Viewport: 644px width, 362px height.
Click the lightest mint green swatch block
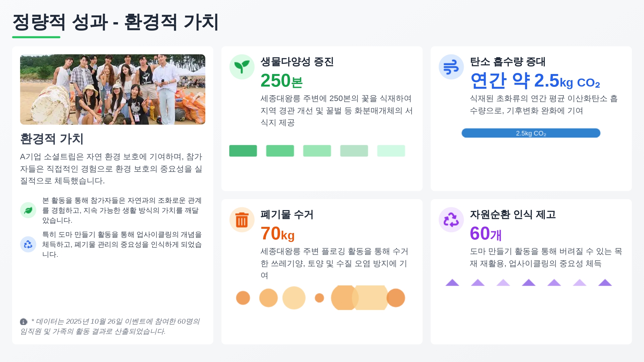tap(391, 151)
